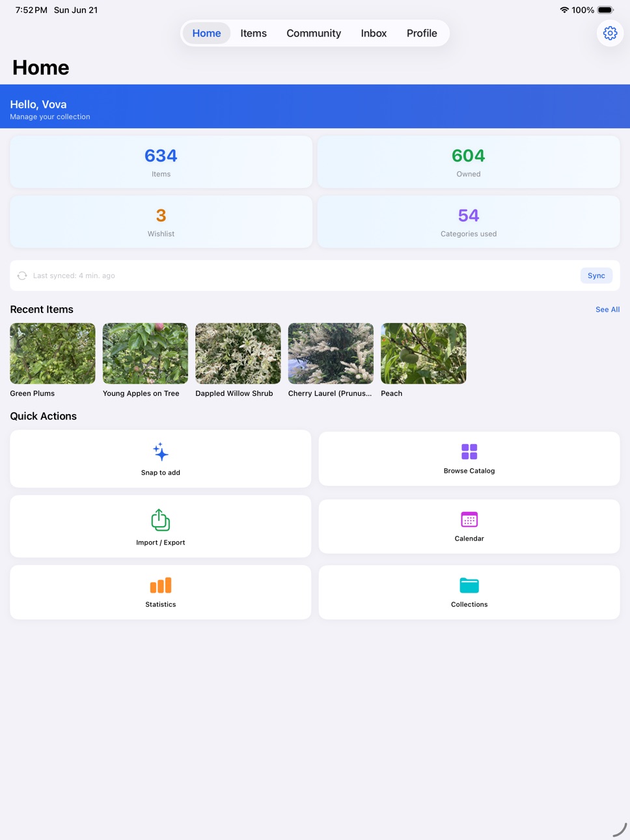
Task: Tap the Last synced: 4 min. ago text
Action: [x=74, y=275]
